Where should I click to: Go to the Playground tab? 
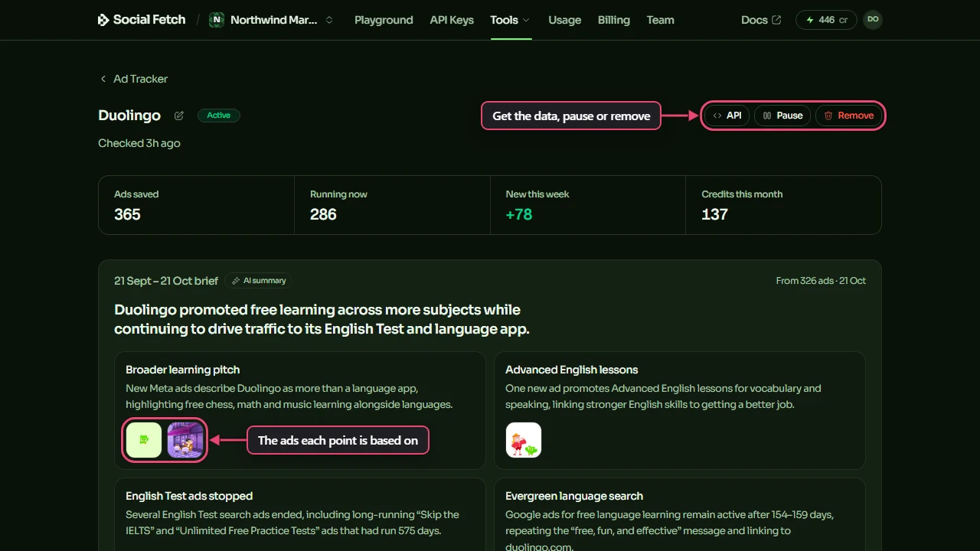point(384,20)
